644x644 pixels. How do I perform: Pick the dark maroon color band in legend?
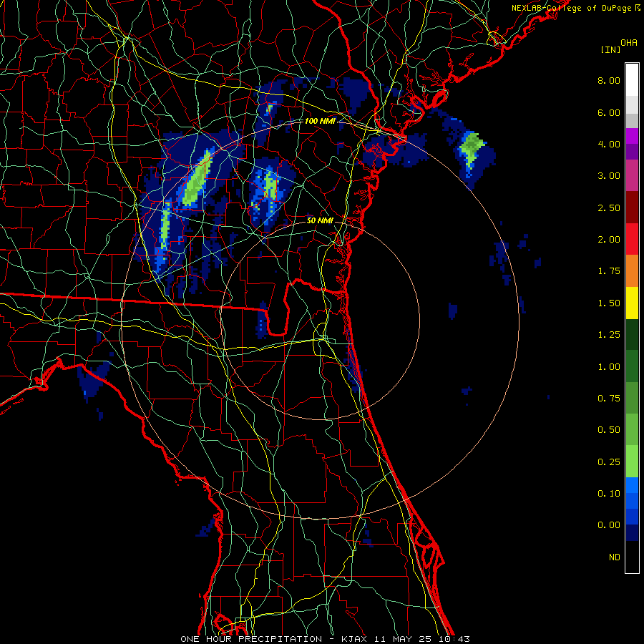[632, 208]
